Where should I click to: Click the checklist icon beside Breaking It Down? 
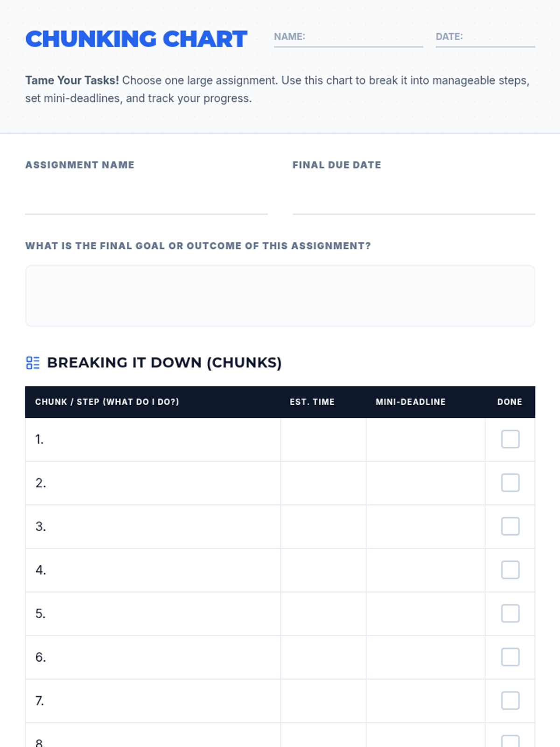coord(33,363)
